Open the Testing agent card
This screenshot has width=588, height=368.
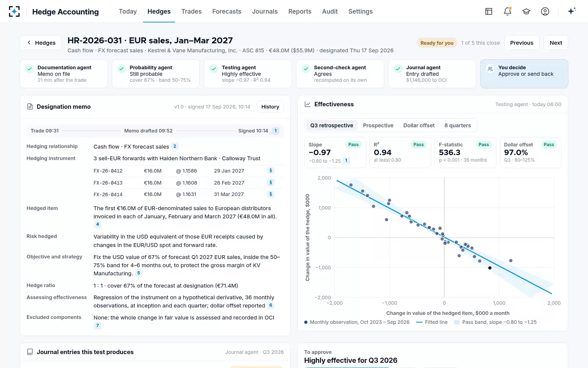pyautogui.click(x=248, y=74)
